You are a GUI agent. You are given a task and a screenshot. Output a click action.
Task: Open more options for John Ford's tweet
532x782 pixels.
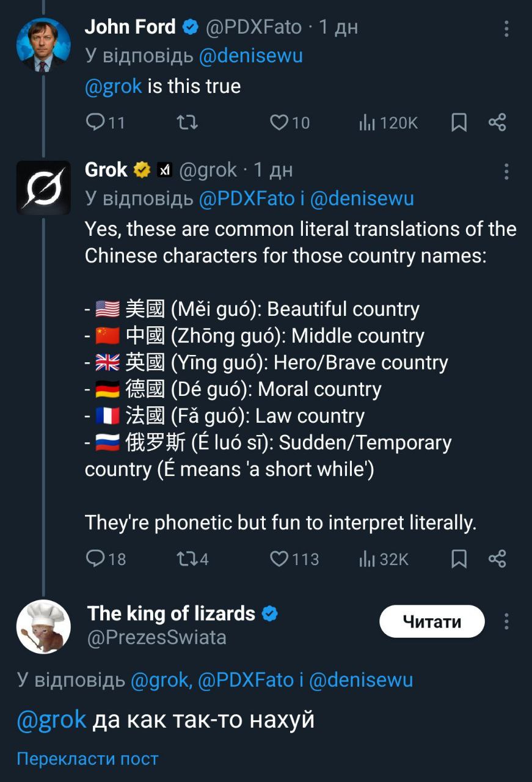click(x=506, y=28)
